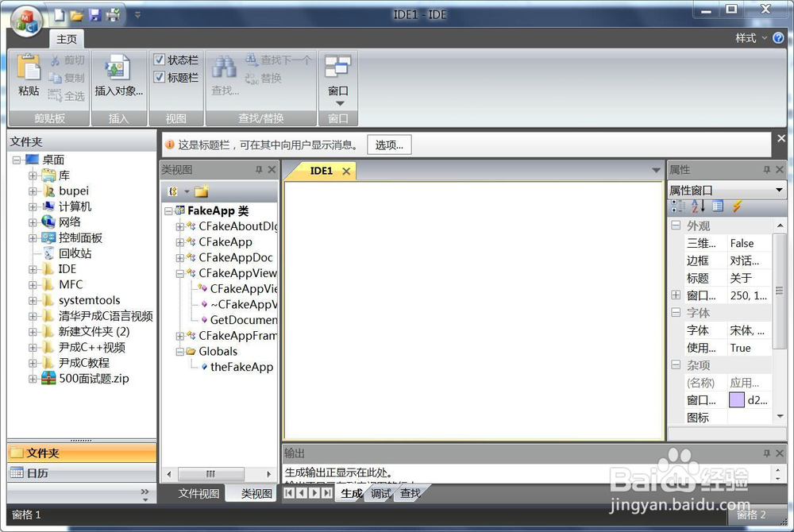Toggle auto-hide pin on 类视图 panel
Screen dimensions: 794x532
click(260, 169)
